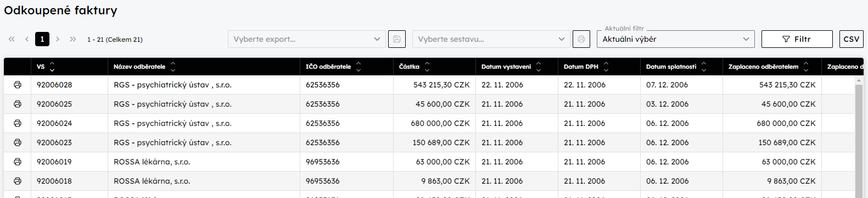Sort by Zaplaceno odběratelem column
The height and width of the screenshot is (198, 868).
click(806, 67)
